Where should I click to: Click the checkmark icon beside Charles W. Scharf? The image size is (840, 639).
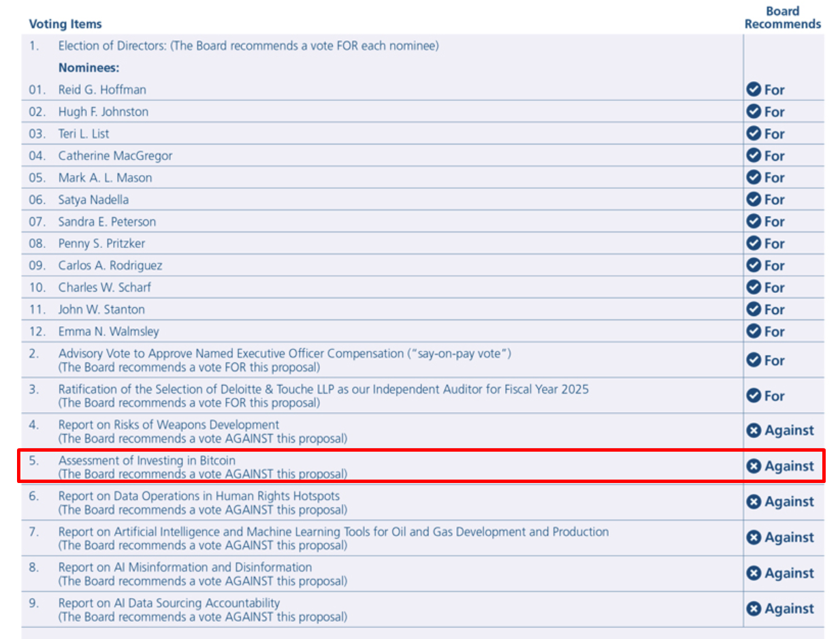pos(754,287)
